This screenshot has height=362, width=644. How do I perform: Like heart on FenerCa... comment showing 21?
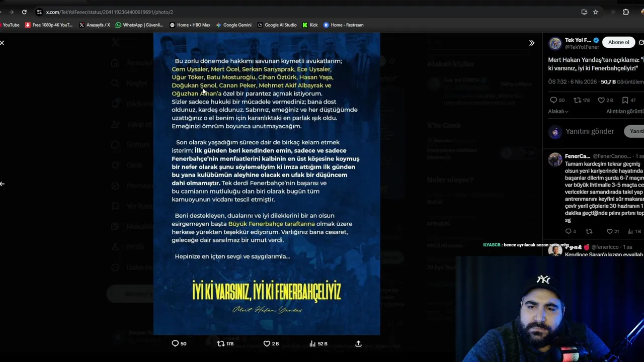(609, 231)
